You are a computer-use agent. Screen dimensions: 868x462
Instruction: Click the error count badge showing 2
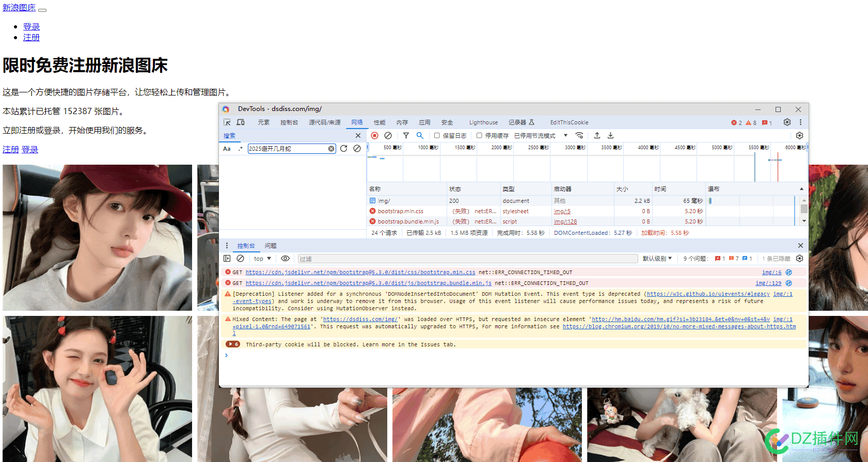736,122
